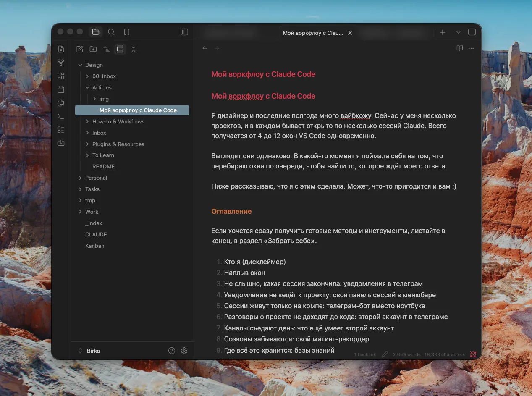Change the file sort order

107,49
